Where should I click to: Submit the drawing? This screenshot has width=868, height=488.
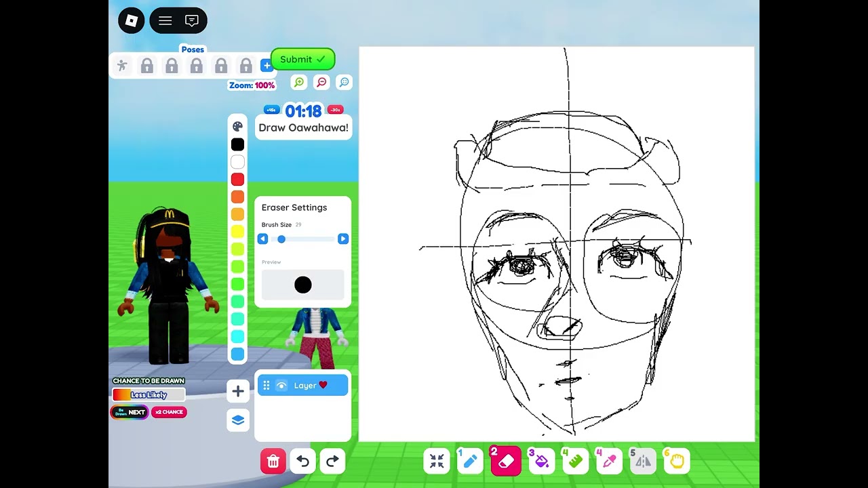coord(302,59)
